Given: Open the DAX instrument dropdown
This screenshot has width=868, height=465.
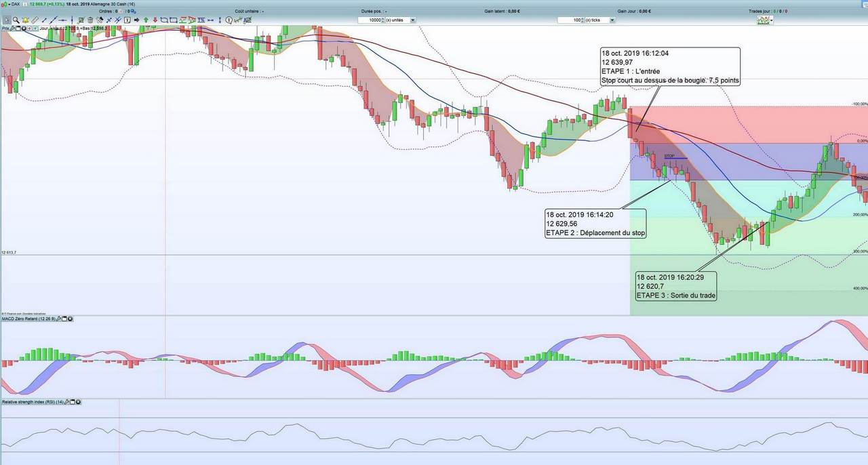Looking at the screenshot, I should [9, 4].
